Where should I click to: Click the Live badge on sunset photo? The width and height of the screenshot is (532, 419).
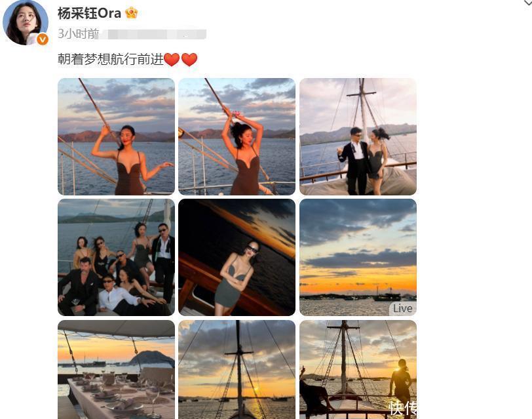click(403, 308)
